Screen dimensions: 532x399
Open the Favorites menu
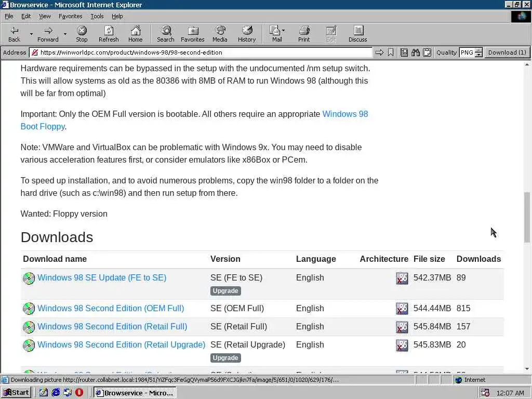click(x=70, y=16)
